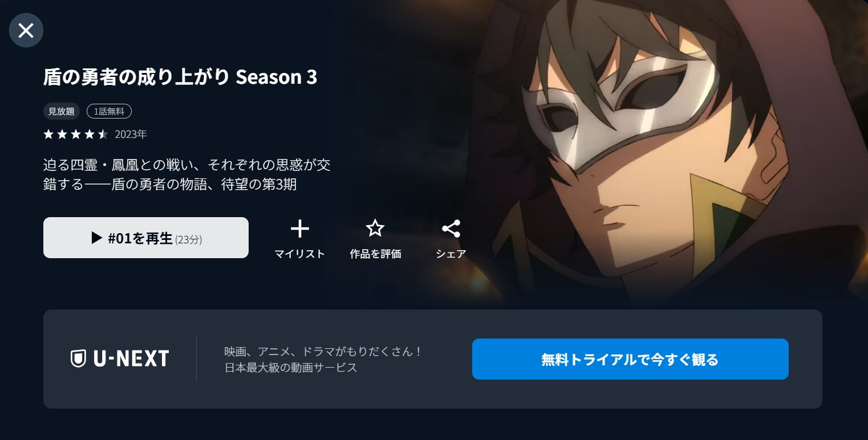The height and width of the screenshot is (440, 868).
Task: Click the 日本最大級の動画サービス promo text
Action: [291, 368]
